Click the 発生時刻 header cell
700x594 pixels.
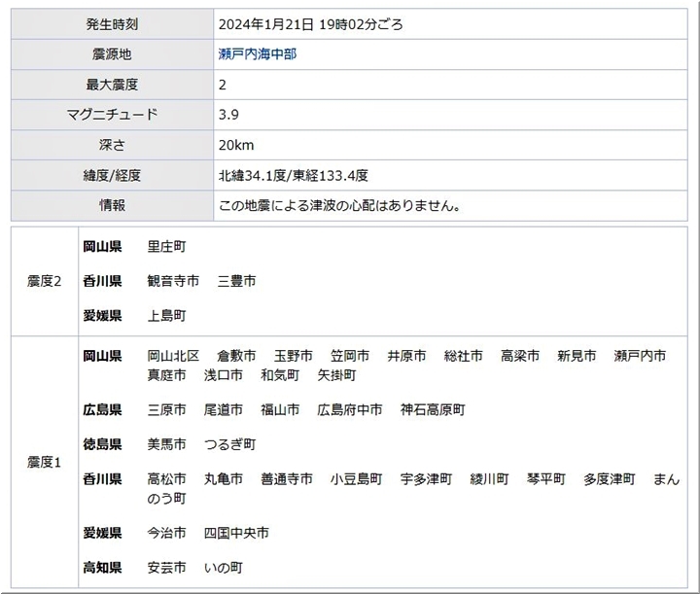point(112,24)
